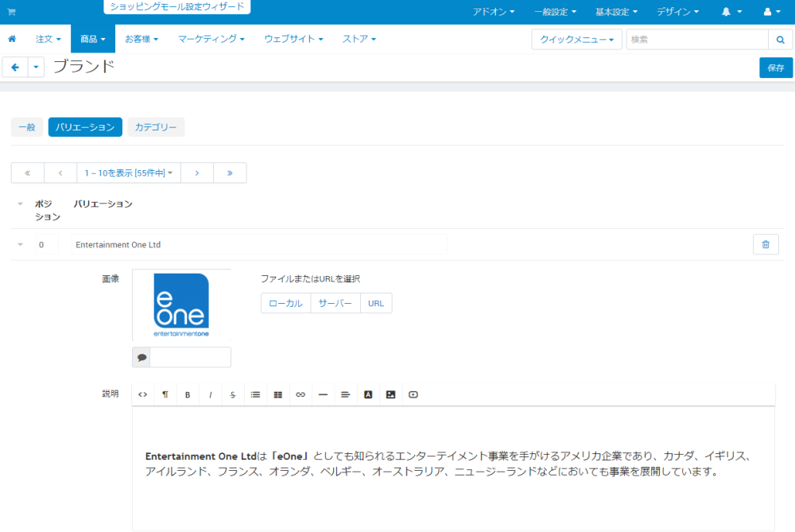Open text color picker
The image size is (795, 532).
click(x=368, y=394)
